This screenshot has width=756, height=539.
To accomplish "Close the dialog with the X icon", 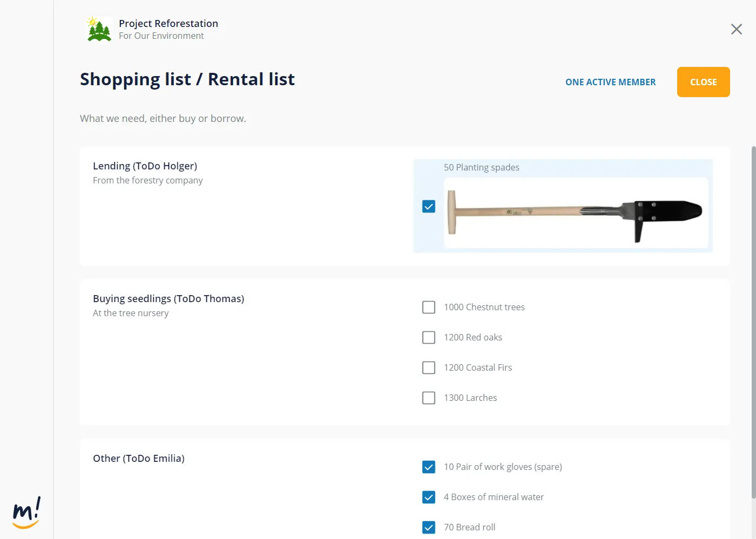I will coord(737,29).
